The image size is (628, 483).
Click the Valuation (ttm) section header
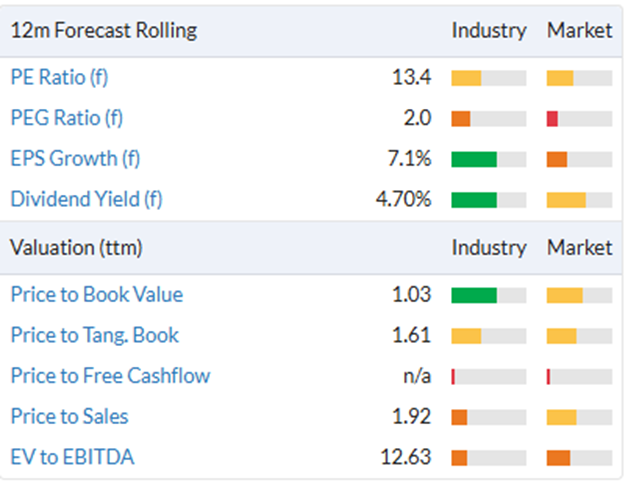click(76, 248)
